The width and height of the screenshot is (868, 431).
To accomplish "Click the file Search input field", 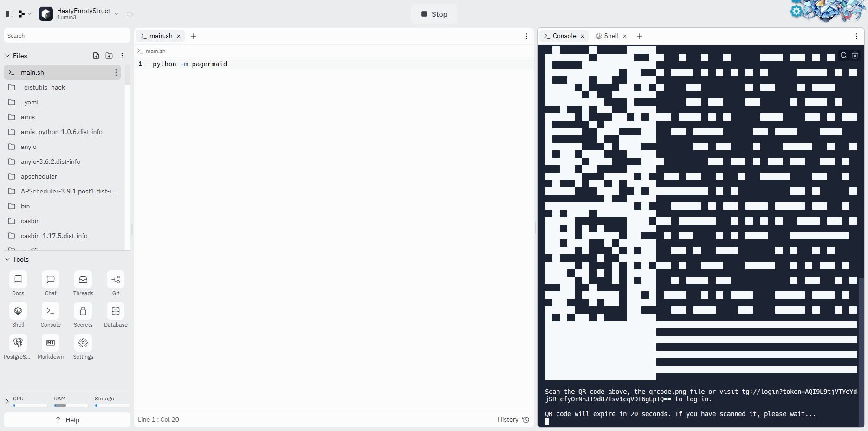I will pos(67,36).
